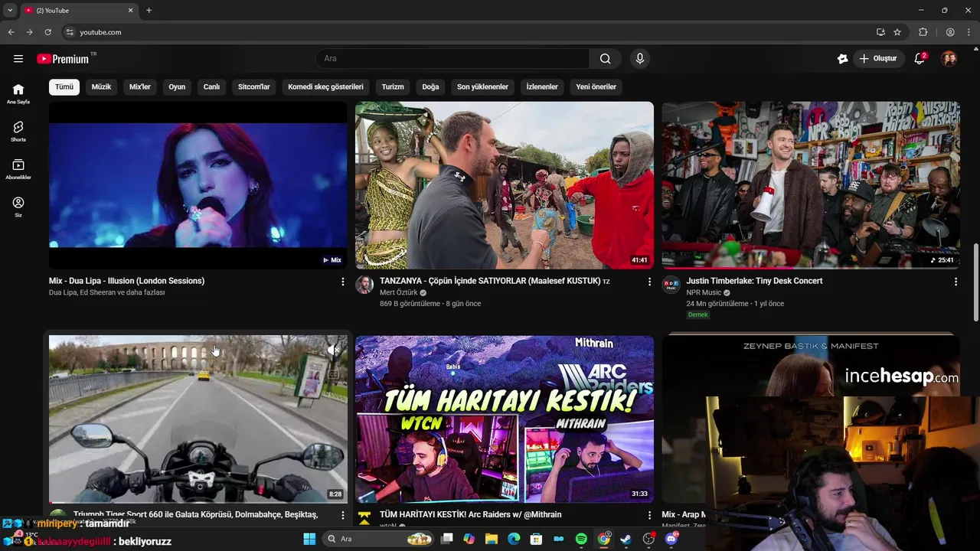Open Chrome profile icon
Viewport: 980px width, 551px height.
pyautogui.click(x=950, y=32)
